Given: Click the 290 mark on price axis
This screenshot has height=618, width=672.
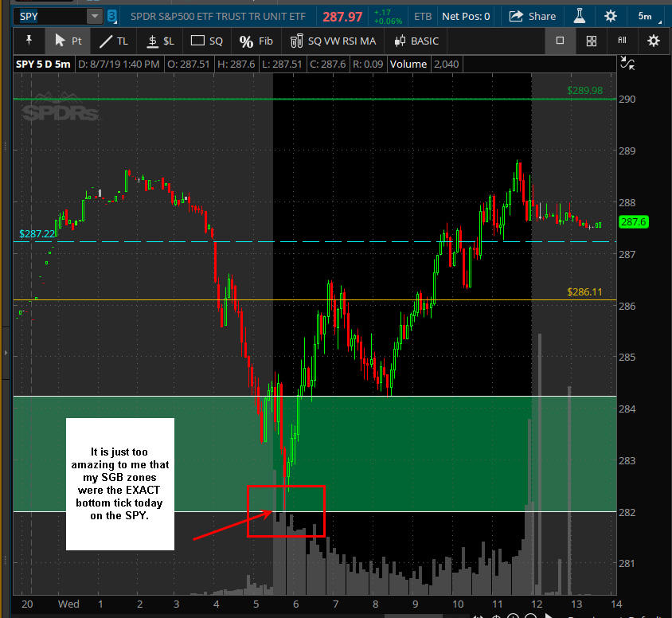Looking at the screenshot, I should click(627, 100).
